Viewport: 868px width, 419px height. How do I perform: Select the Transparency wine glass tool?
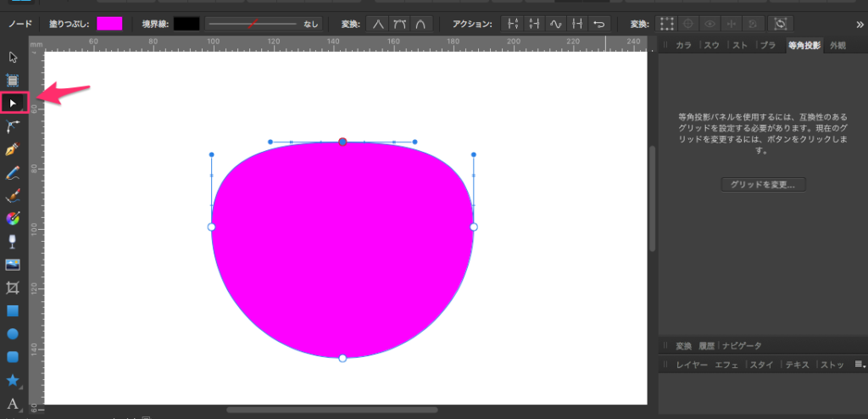(x=13, y=242)
